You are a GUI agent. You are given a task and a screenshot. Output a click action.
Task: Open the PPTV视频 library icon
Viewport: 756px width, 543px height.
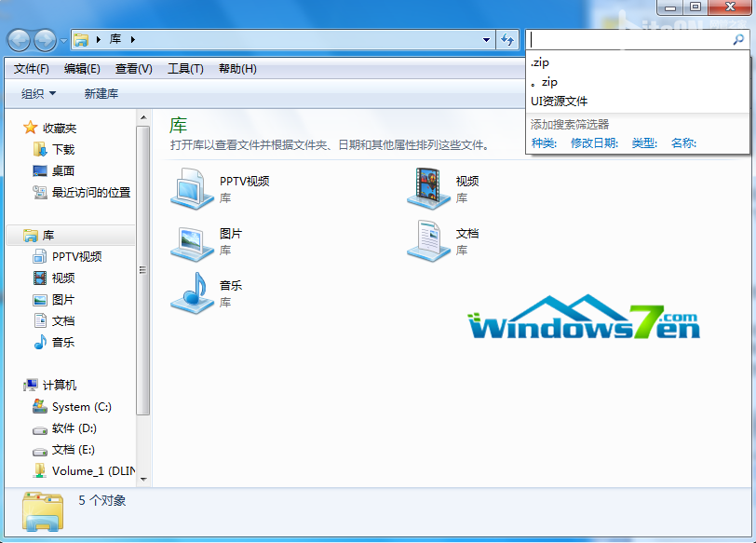193,188
